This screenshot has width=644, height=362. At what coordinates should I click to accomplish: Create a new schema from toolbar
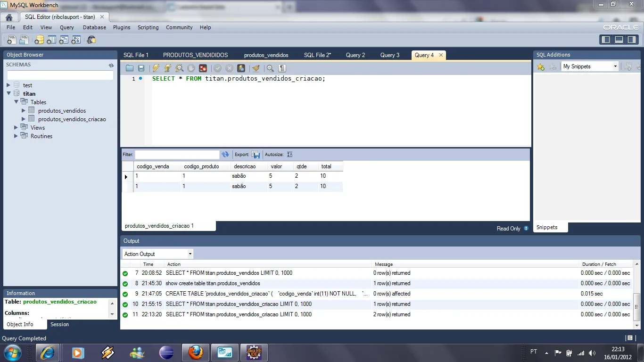(x=39, y=40)
